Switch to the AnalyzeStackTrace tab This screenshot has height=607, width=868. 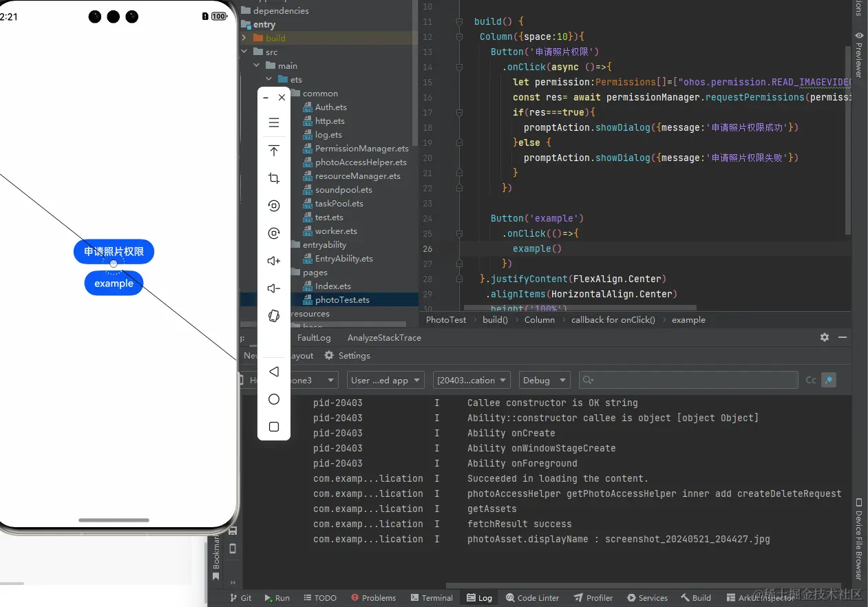pos(384,337)
